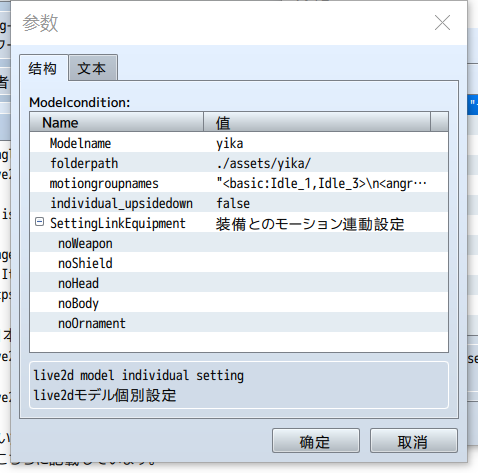Select the Modelname row
This screenshot has width=478, height=473.
239,143
